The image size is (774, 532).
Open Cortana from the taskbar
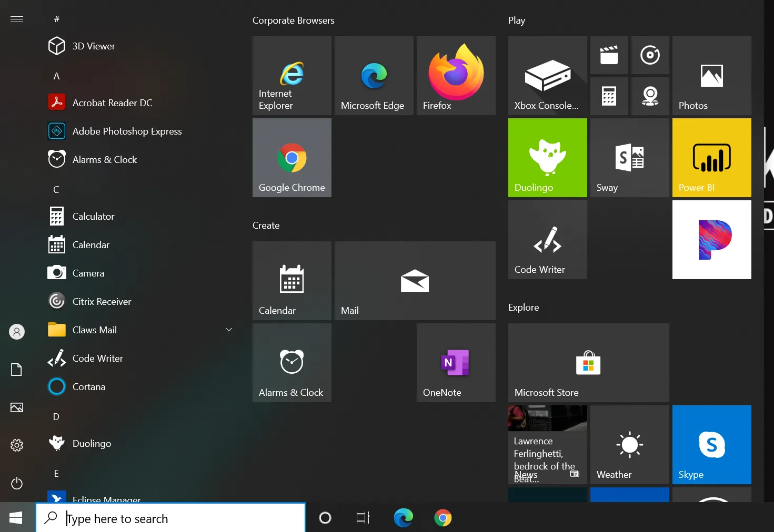325,518
